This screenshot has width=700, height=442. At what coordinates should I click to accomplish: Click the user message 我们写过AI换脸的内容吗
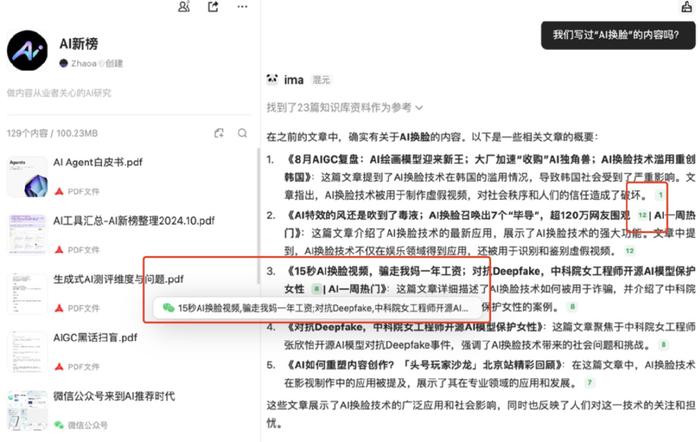(x=618, y=35)
